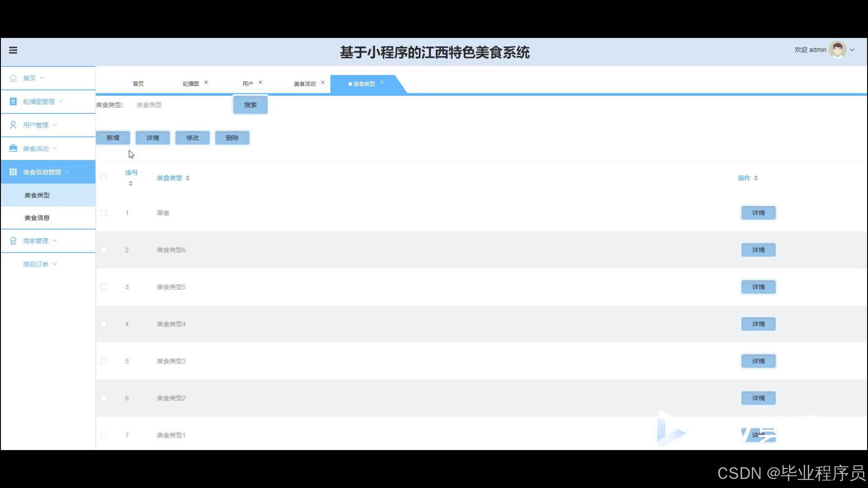The height and width of the screenshot is (488, 868).
Task: Click the carousel management sidebar icon
Action: pos(13,102)
